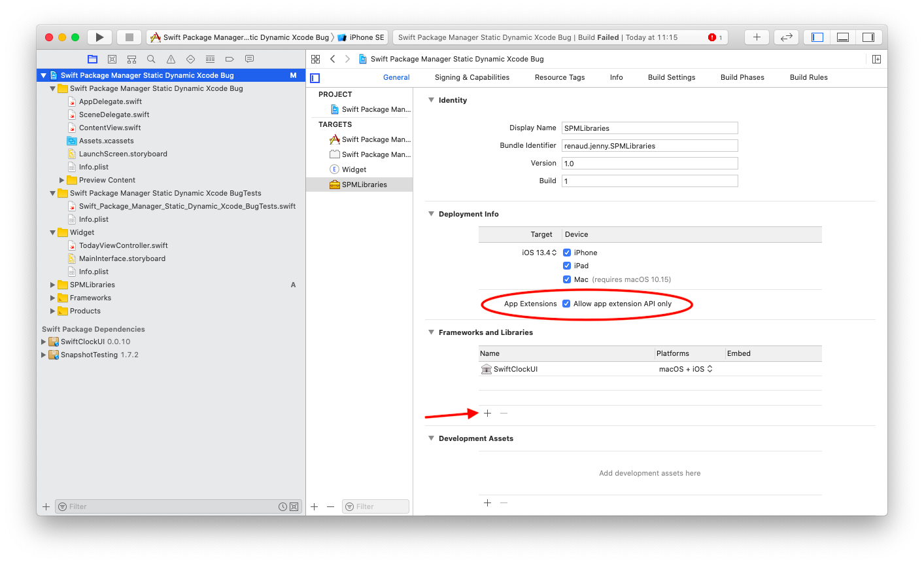Change SwiftClockUI platforms macOS + iOS popup
This screenshot has width=924, height=564.
(x=685, y=369)
